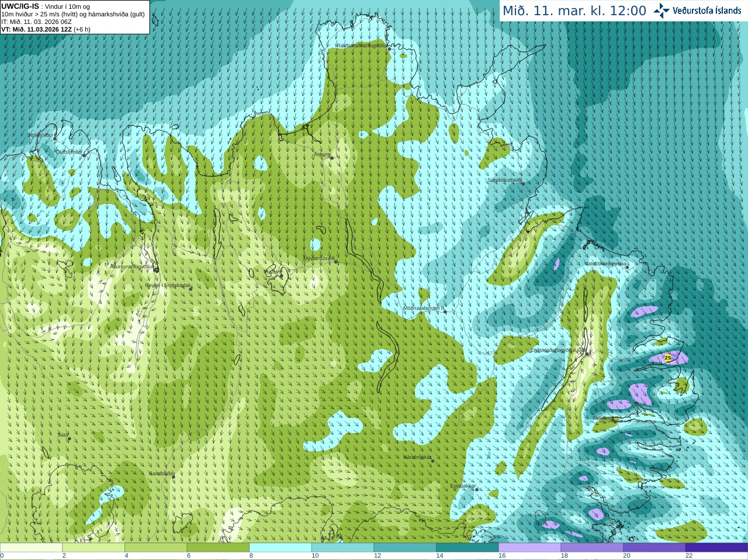Select the darkest swatch above 22 m/s
Viewport: 748px width, 560px height.
716,548
